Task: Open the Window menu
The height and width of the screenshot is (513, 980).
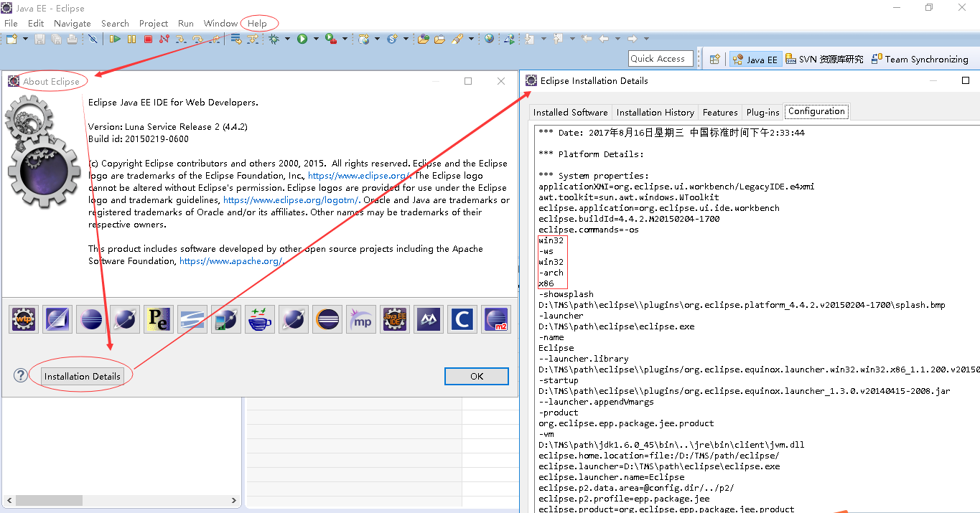Action: coord(220,24)
